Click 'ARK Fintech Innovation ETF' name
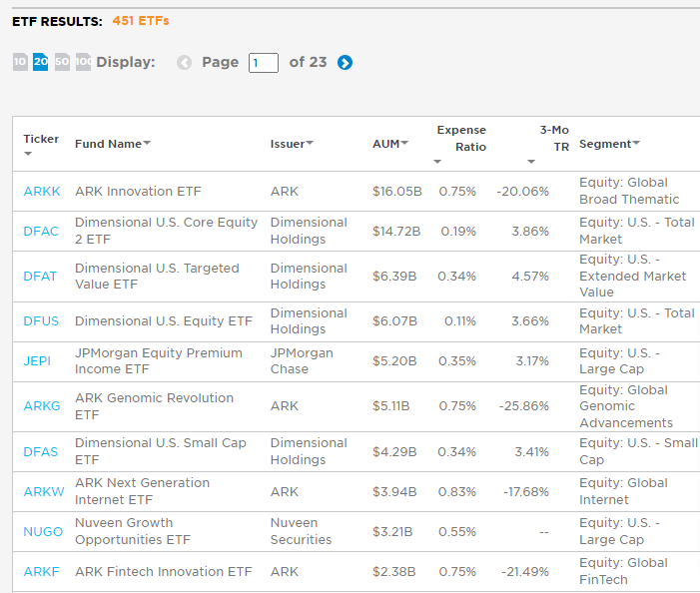700x593 pixels. point(164,572)
